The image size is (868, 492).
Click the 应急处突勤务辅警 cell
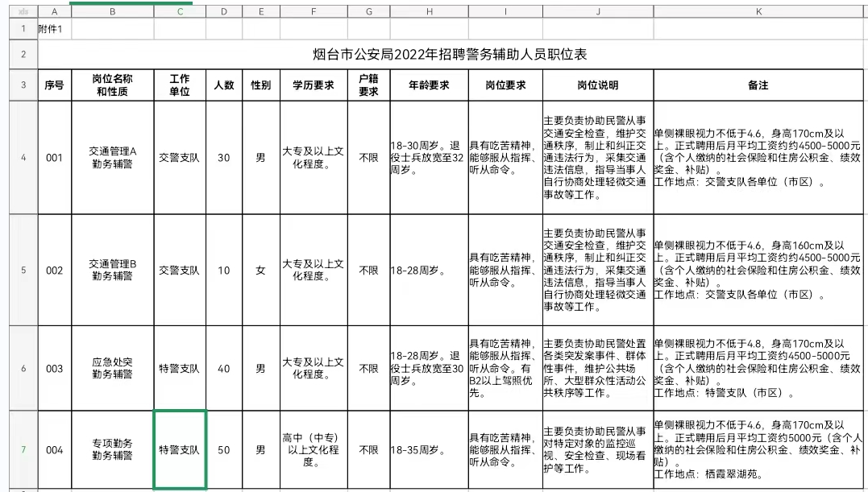[112, 368]
